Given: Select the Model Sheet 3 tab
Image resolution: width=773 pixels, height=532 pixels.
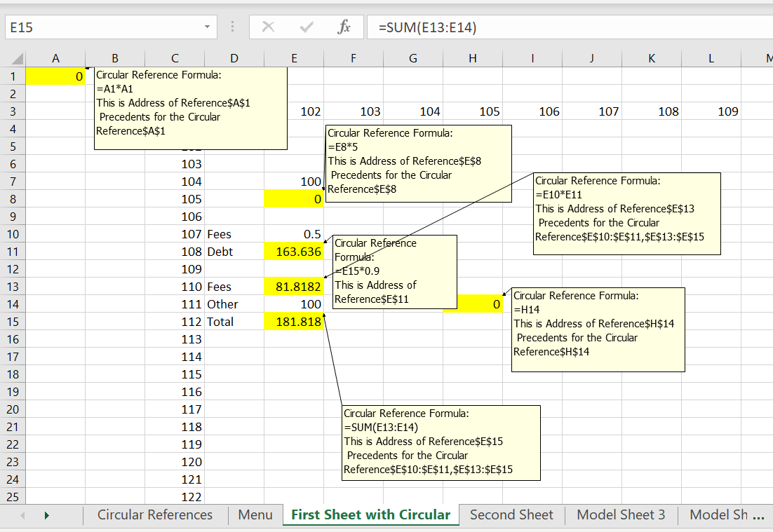Looking at the screenshot, I should click(x=620, y=514).
